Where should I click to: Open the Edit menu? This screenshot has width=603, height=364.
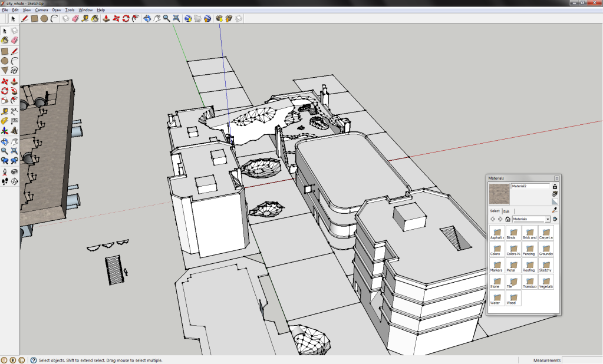15,10
